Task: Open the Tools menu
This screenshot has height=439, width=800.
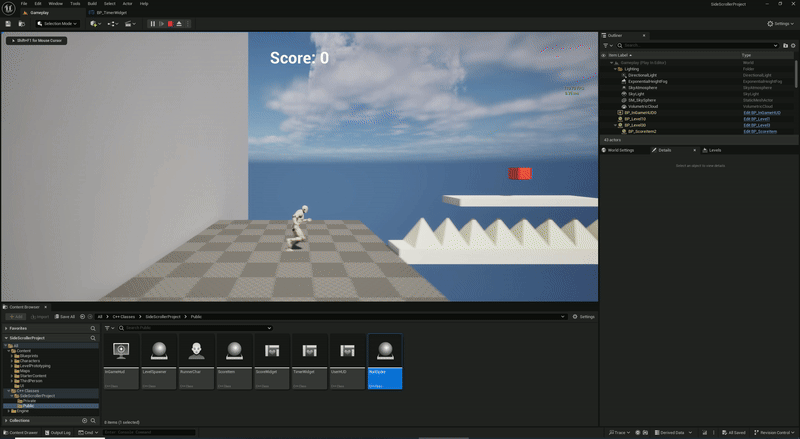Action: (x=75, y=4)
